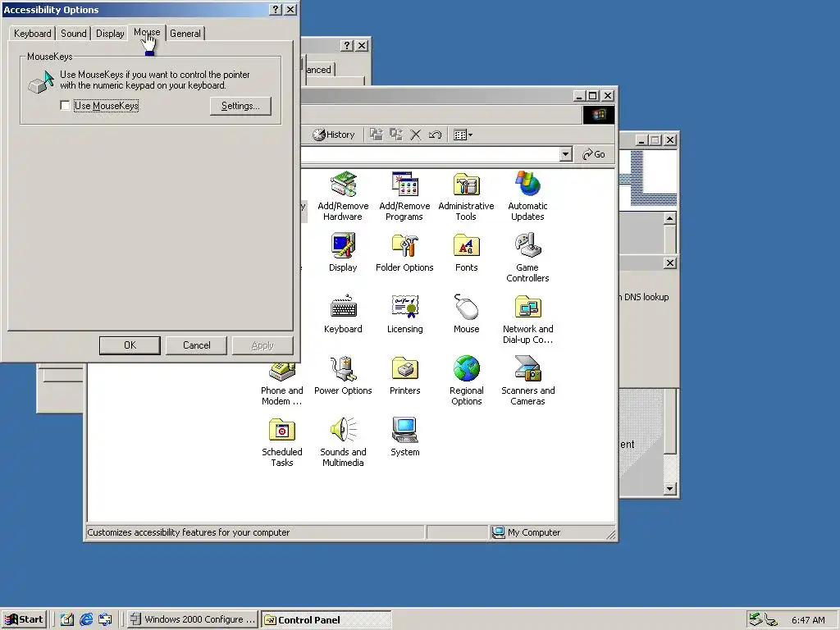Select the Mouse tab

pyautogui.click(x=147, y=32)
